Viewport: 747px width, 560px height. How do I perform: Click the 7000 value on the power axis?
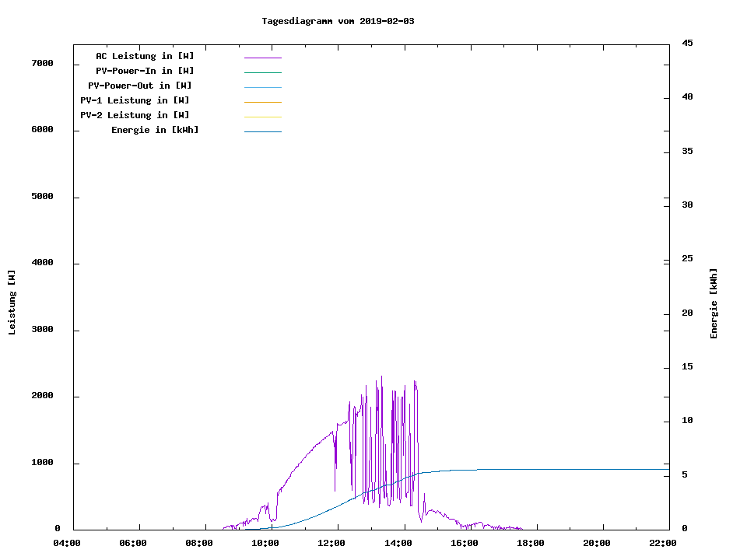point(42,64)
